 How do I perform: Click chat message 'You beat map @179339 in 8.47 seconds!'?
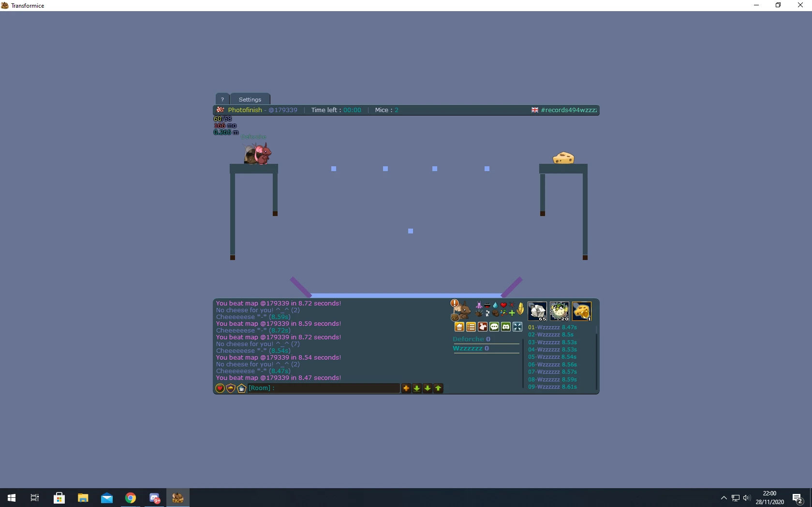pos(279,378)
